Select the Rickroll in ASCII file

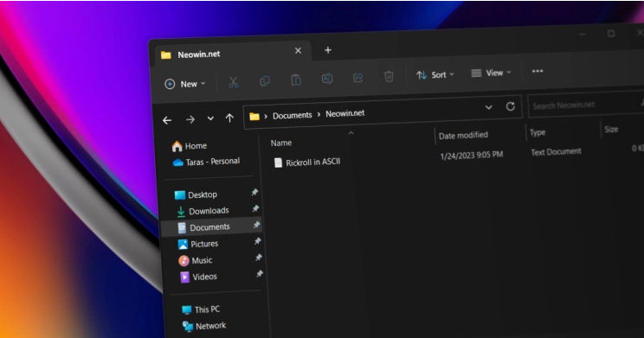[x=307, y=163]
